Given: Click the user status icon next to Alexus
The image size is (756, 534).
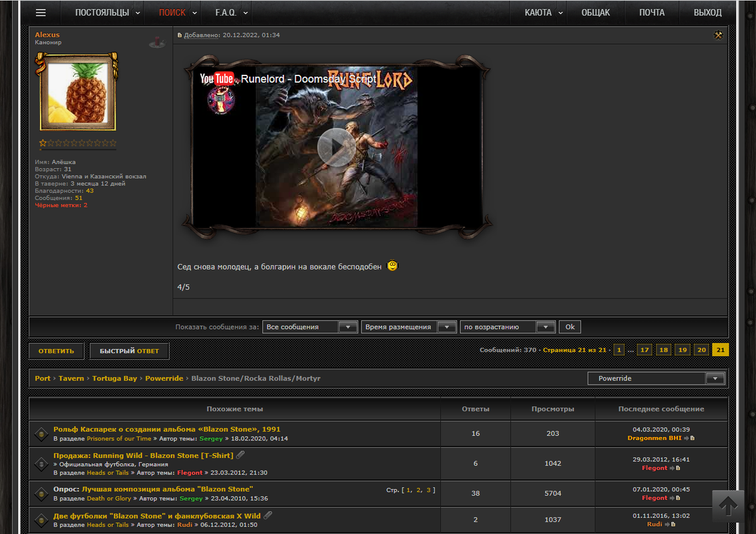Looking at the screenshot, I should pos(157,43).
